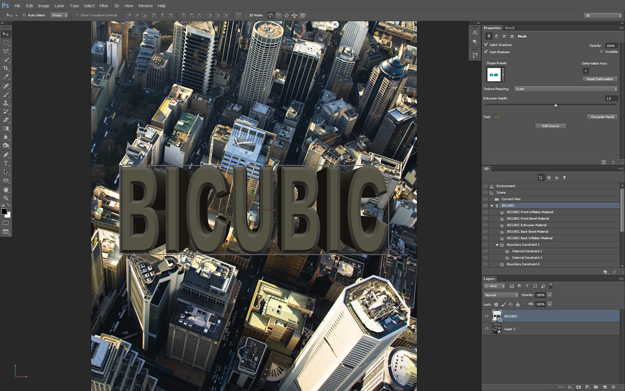This screenshot has height=391, width=625.
Task: Hide the Layer 3 layer visibility
Action: point(486,329)
